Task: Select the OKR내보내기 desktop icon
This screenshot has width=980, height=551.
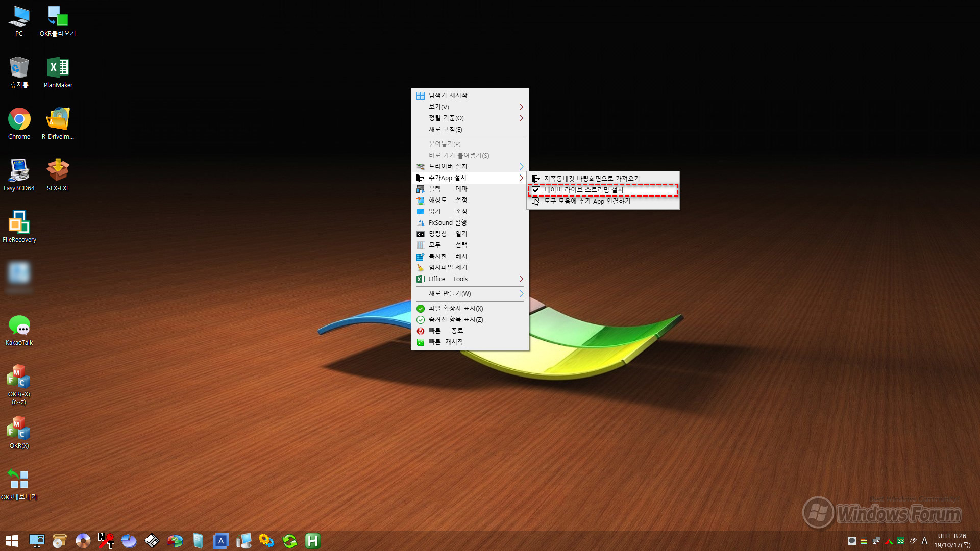Action: [19, 485]
